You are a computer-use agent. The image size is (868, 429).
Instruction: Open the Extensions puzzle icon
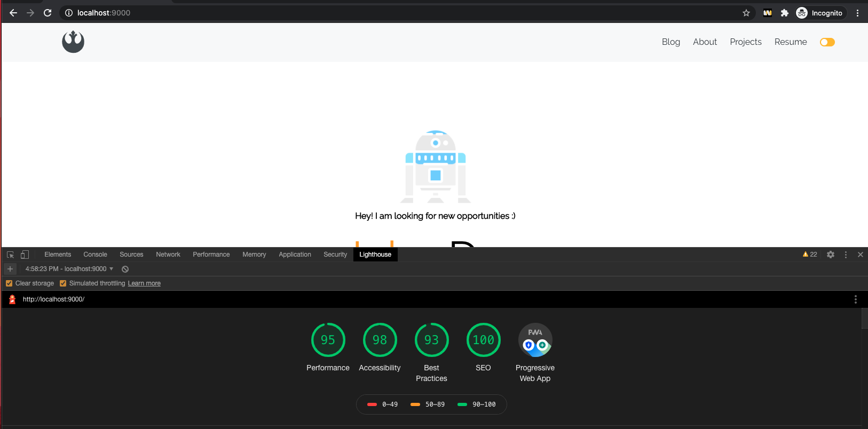click(784, 13)
